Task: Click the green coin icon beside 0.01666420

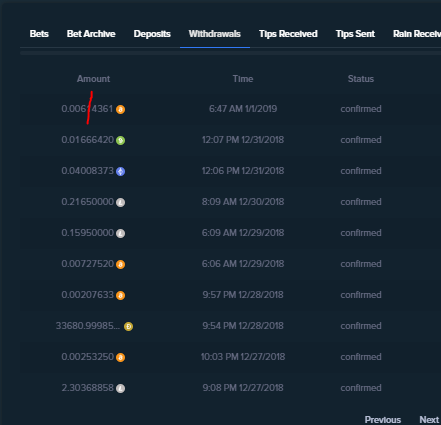Action: (120, 140)
